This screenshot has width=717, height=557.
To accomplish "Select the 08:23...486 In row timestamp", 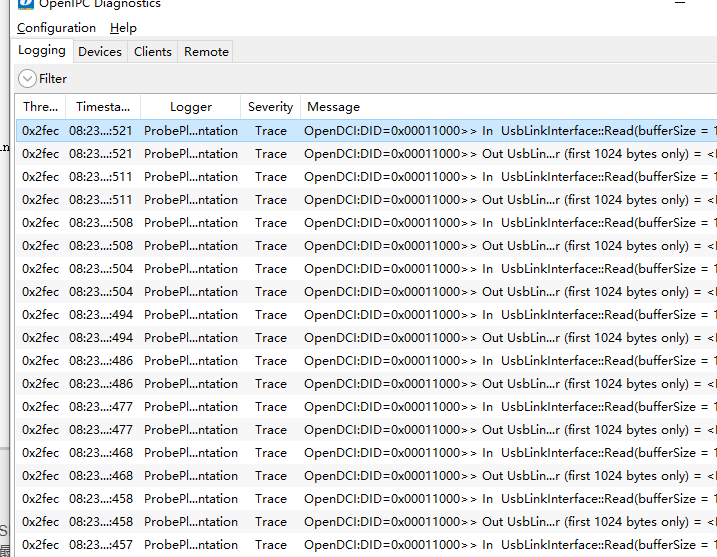I will [101, 361].
